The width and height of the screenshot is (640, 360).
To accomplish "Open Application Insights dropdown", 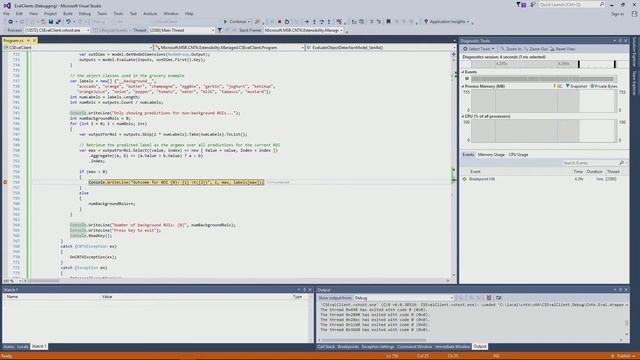I will pos(447,22).
